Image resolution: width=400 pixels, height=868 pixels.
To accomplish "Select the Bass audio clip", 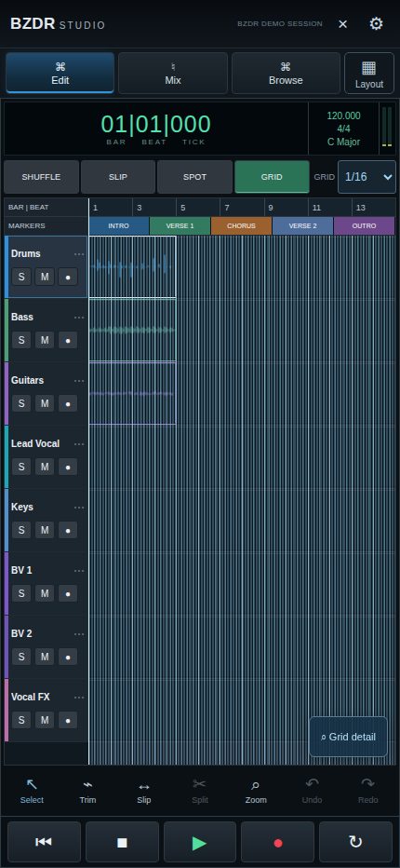I will click(x=132, y=330).
